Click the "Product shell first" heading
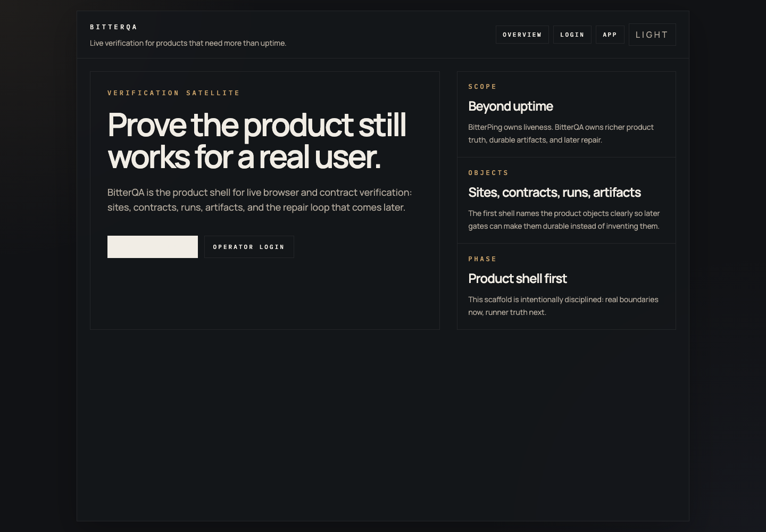The width and height of the screenshot is (766, 532). (x=518, y=279)
